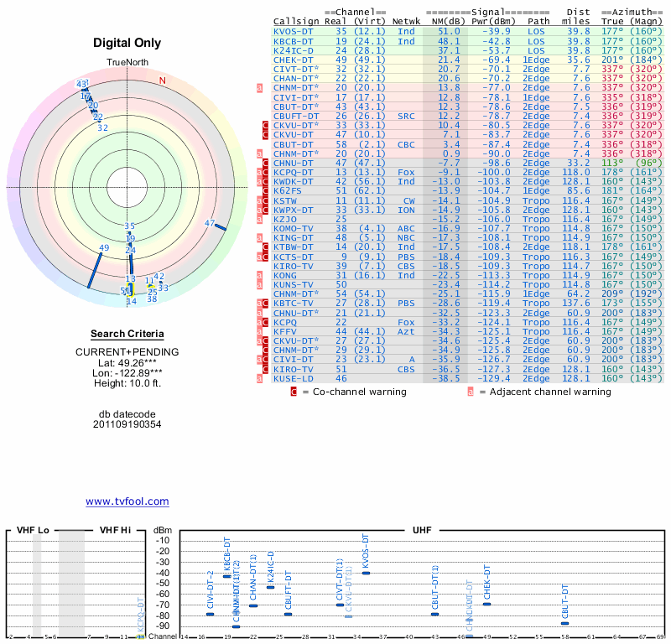Click co-channel icon in KIRO-TV channel 51 row
671x644 pixels.
265,369
